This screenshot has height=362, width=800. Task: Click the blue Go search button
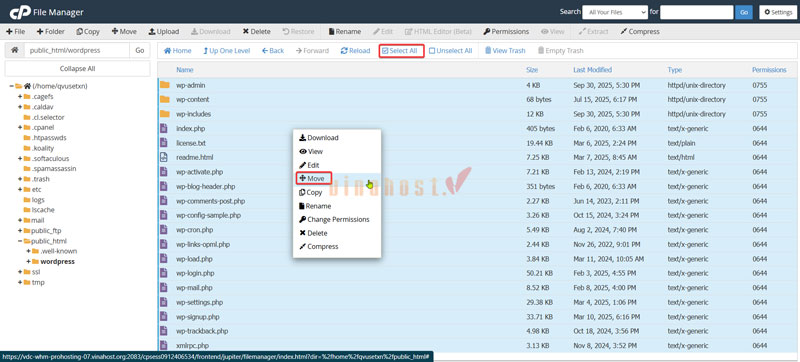(744, 12)
